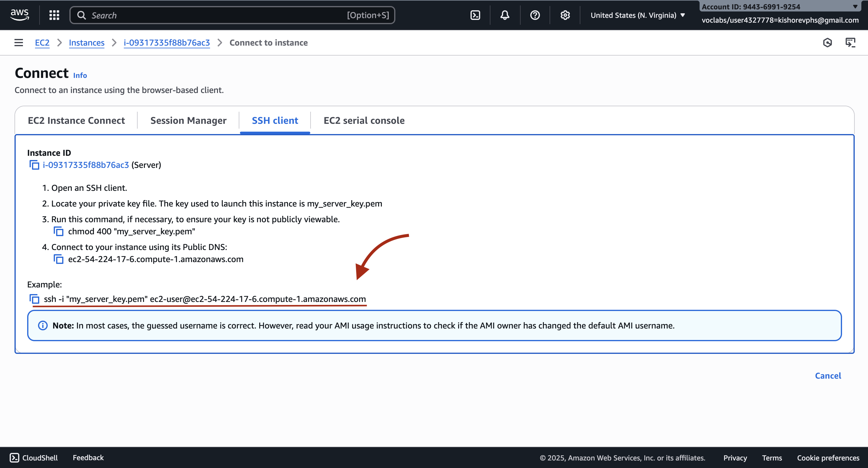868x468 pixels.
Task: Click the Cancel link
Action: tap(828, 376)
